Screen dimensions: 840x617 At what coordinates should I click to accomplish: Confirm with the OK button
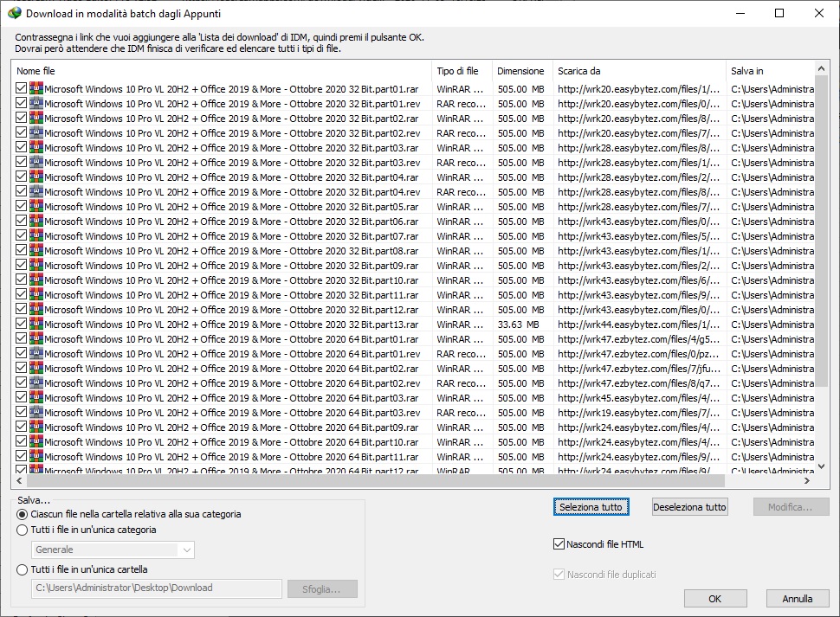coord(715,599)
